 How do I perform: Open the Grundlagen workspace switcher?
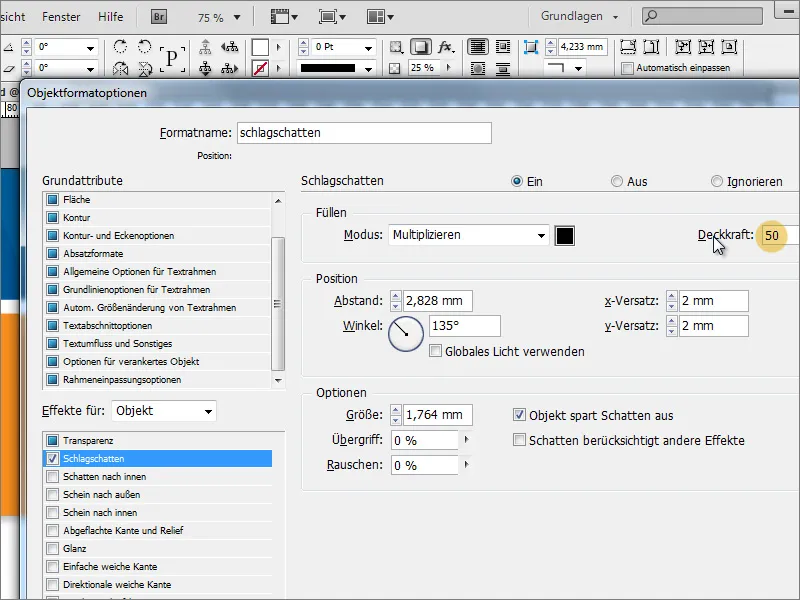(x=585, y=16)
